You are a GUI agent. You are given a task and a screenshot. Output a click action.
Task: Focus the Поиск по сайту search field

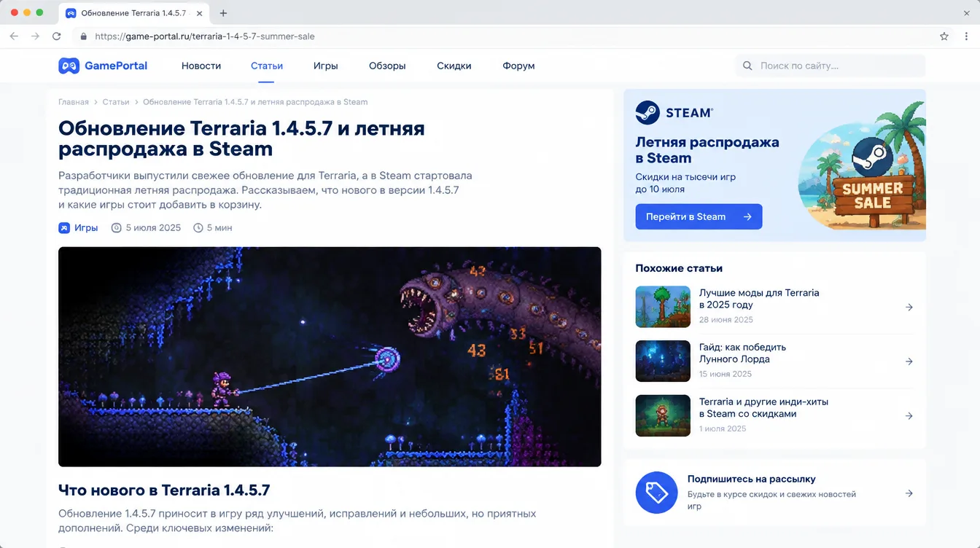tap(831, 66)
